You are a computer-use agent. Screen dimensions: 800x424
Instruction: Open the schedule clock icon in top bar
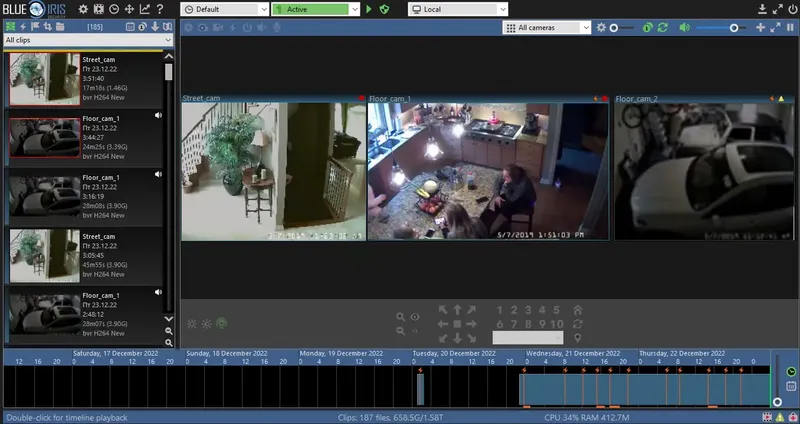(114, 9)
